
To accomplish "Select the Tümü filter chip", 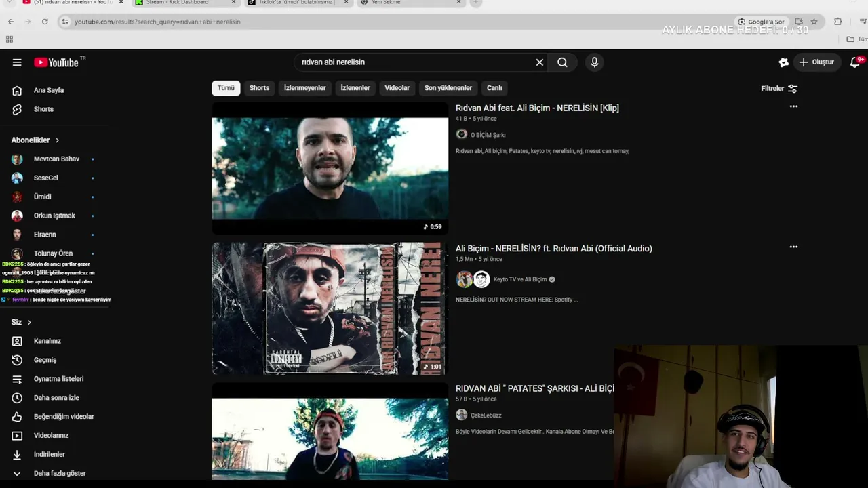I will click(226, 88).
